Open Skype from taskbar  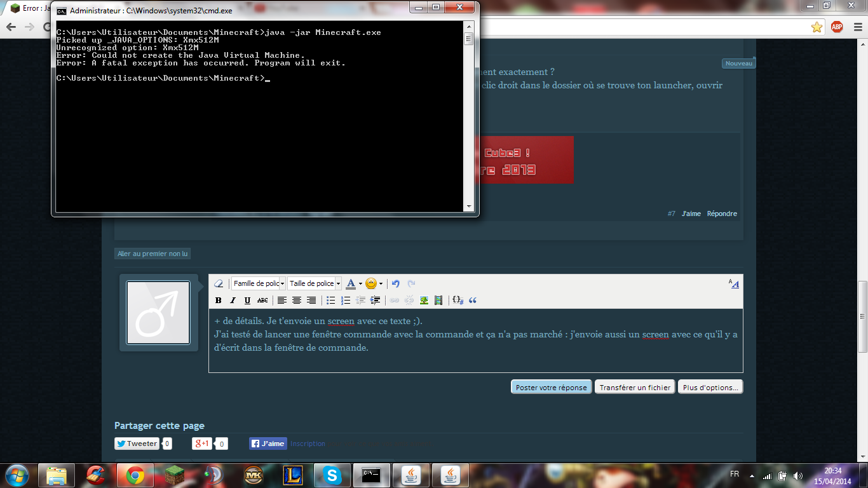[x=331, y=475]
